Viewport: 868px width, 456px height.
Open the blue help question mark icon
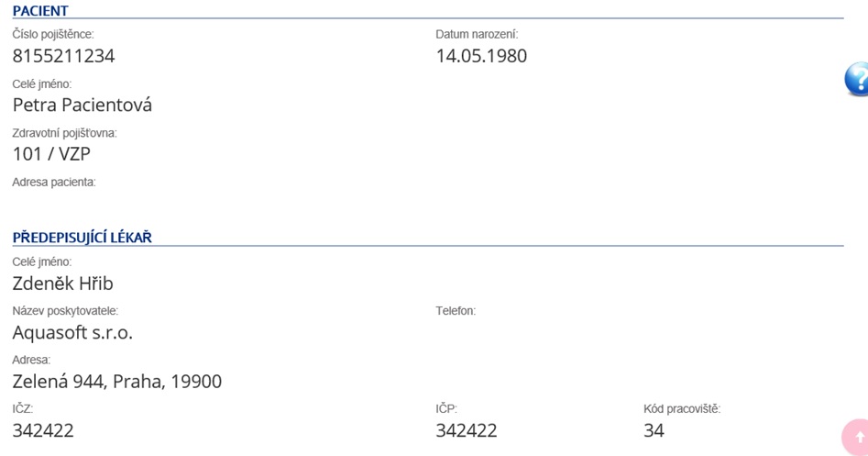pyautogui.click(x=857, y=79)
